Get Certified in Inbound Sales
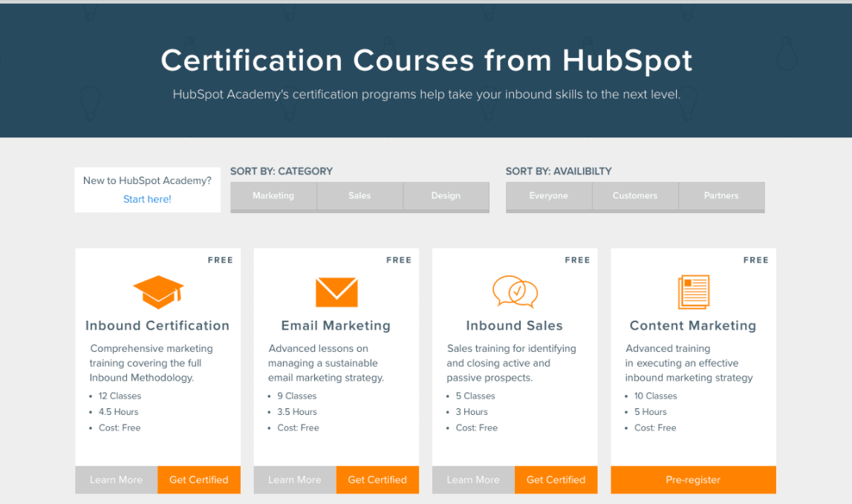 tap(556, 480)
